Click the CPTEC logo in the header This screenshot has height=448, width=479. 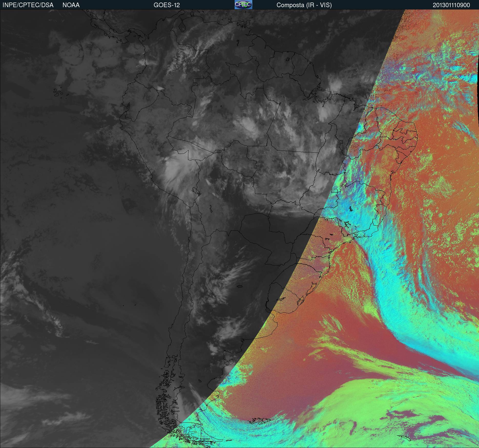click(x=243, y=5)
